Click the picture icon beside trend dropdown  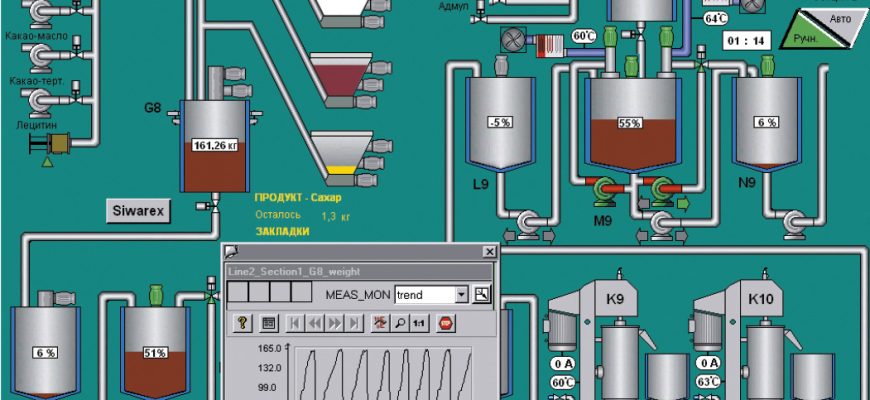click(x=483, y=294)
